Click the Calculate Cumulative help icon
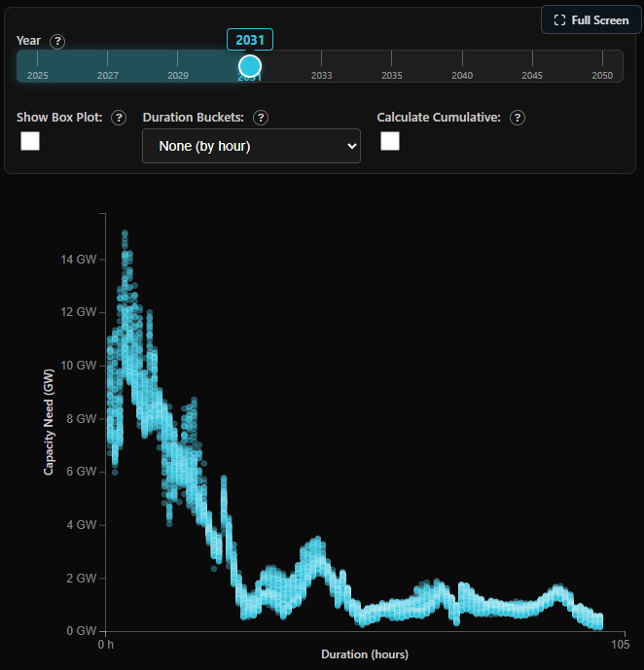644x670 pixels. tap(518, 118)
